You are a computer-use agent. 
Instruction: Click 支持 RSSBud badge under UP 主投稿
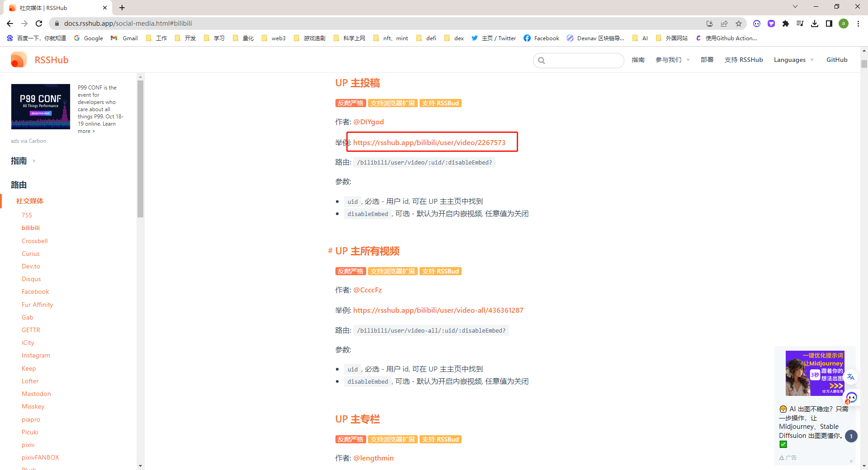point(440,103)
